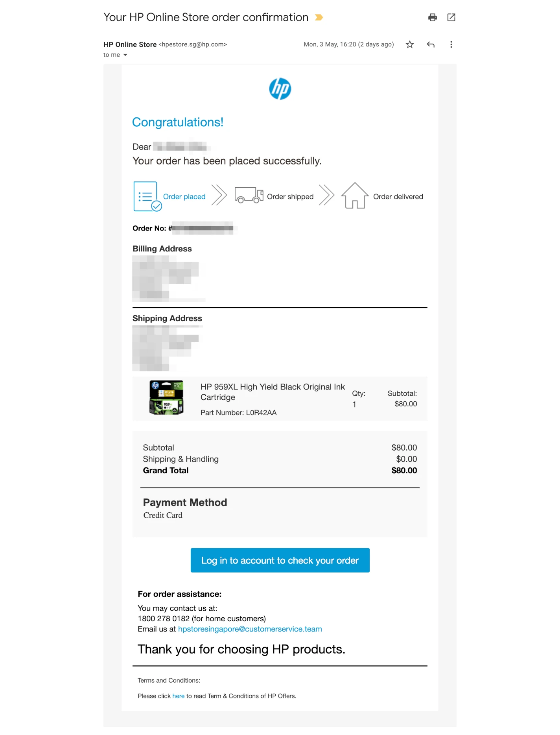Click the ink cartridge product thumbnail
Image resolution: width=560 pixels, height=735 pixels.
pos(166,397)
